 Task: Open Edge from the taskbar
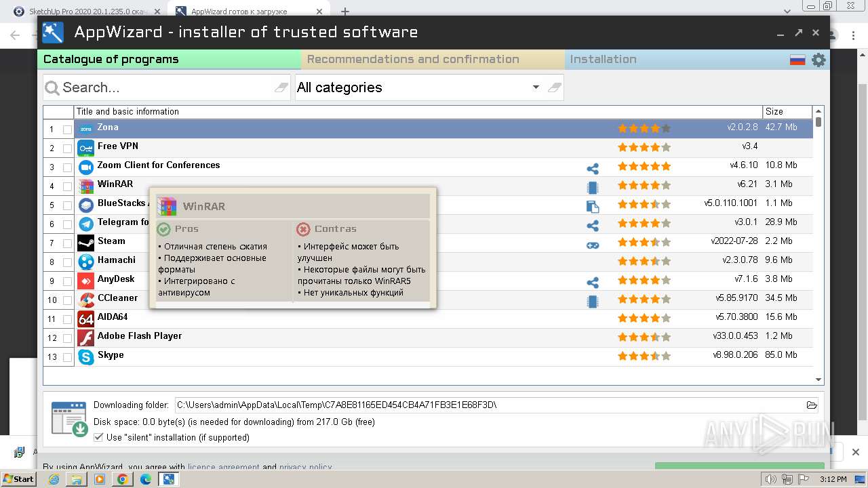click(145, 479)
